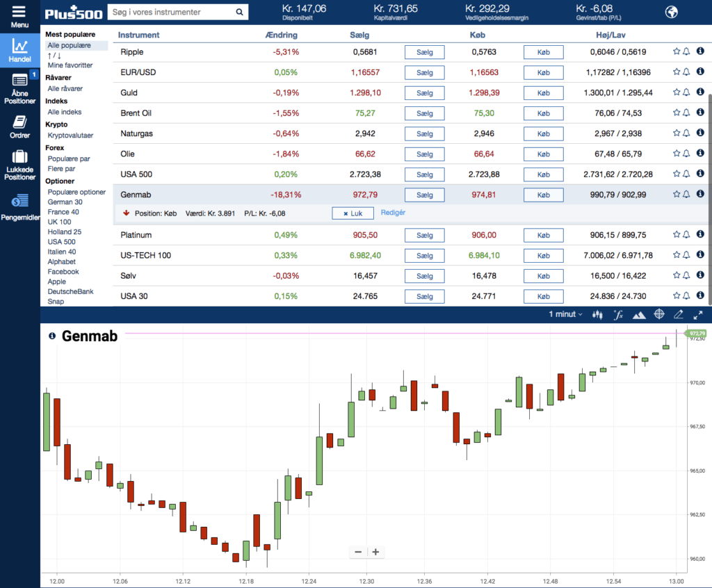Select the risers/fallers arrows filter
The width and height of the screenshot is (712, 588).
[x=54, y=56]
